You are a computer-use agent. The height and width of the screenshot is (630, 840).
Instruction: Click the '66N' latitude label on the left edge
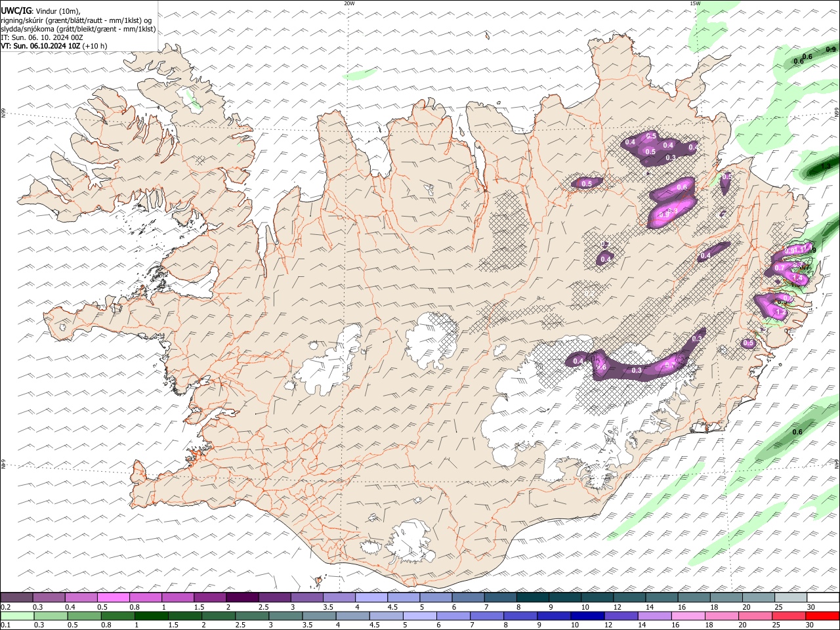[x=3, y=114]
